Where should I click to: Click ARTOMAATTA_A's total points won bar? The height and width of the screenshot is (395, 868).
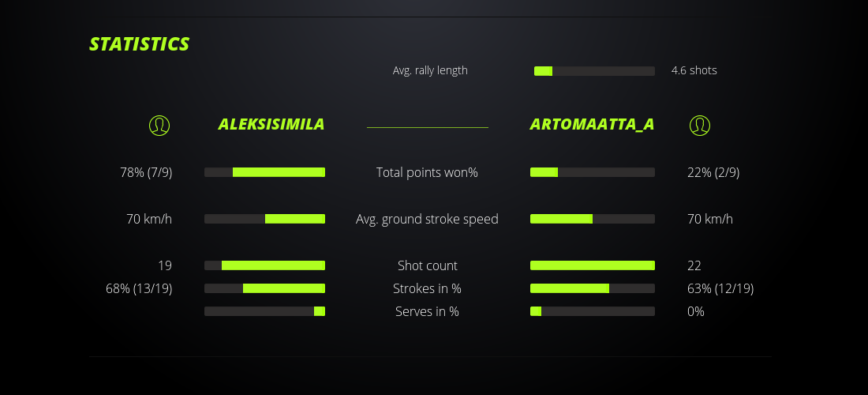[x=592, y=172]
